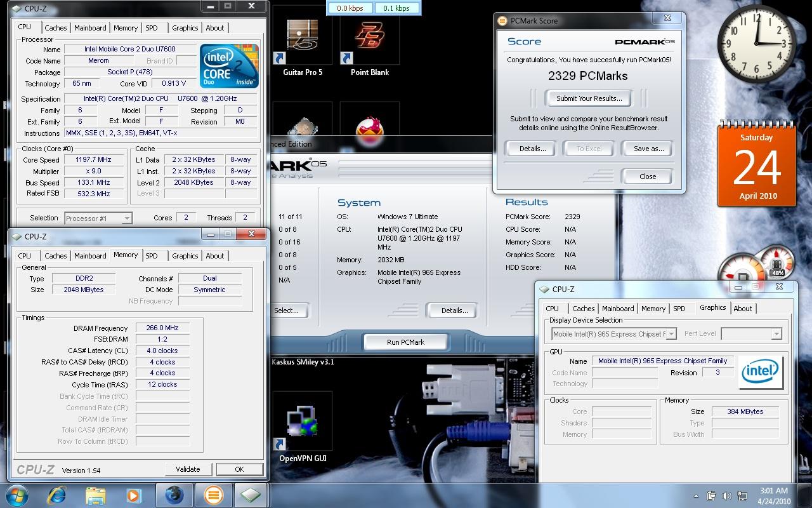The width and height of the screenshot is (812, 508).
Task: Click GPU memory size '384 MBytes'
Action: coord(745,411)
